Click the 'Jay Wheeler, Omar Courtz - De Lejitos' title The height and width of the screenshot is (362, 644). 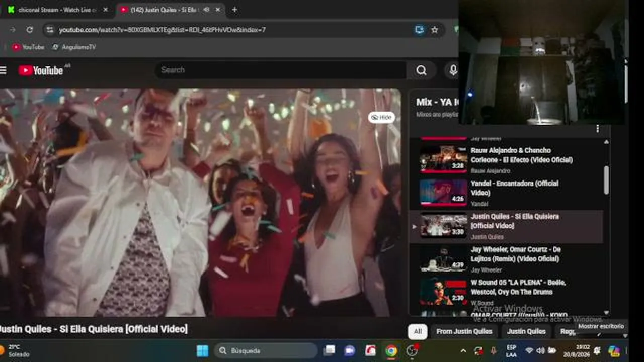tap(516, 254)
